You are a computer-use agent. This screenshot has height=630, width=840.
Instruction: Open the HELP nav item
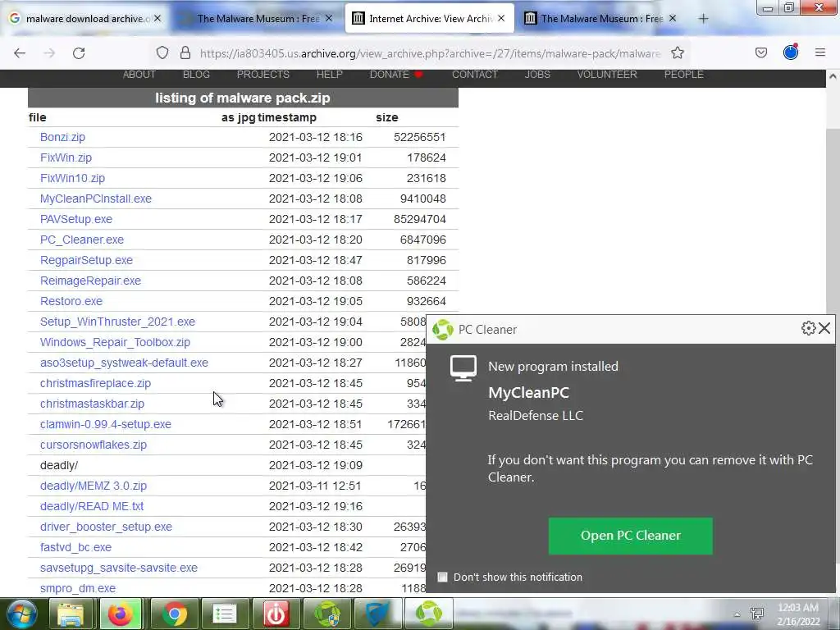[330, 75]
